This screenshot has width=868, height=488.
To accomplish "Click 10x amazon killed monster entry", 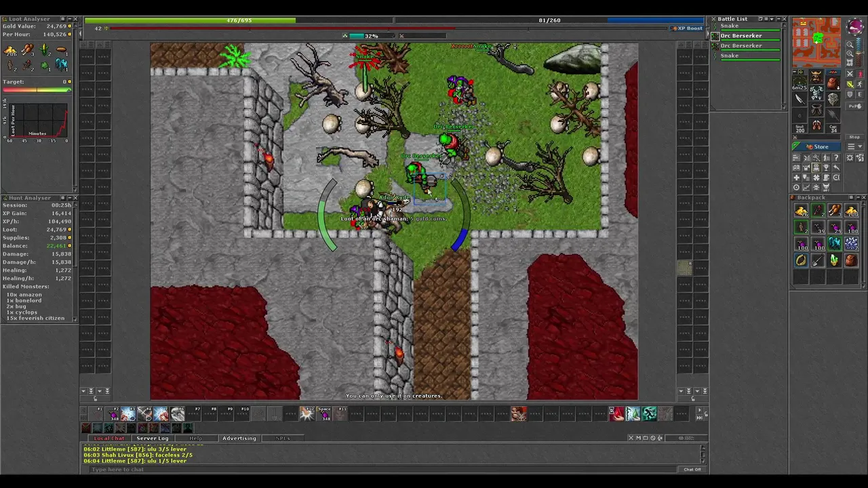I will [x=24, y=295].
